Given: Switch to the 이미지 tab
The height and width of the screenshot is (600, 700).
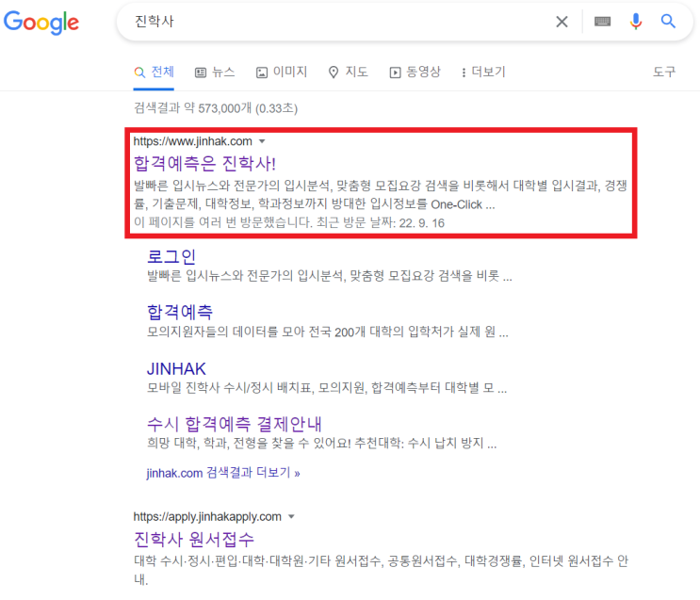Looking at the screenshot, I should click(x=282, y=72).
